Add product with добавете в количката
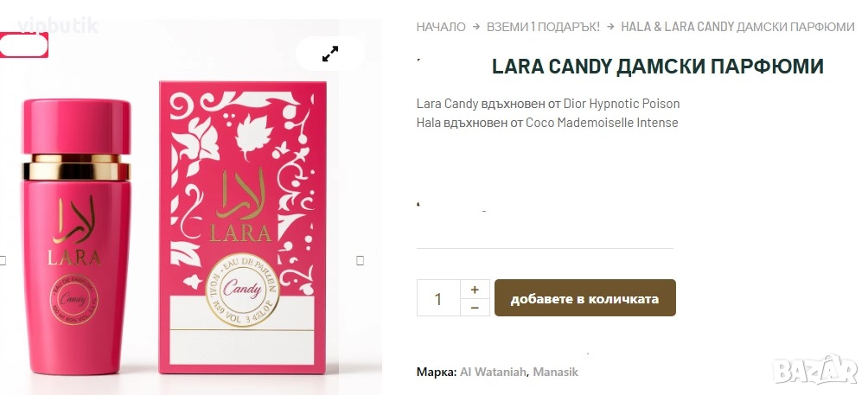The height and width of the screenshot is (395, 868). click(x=584, y=298)
